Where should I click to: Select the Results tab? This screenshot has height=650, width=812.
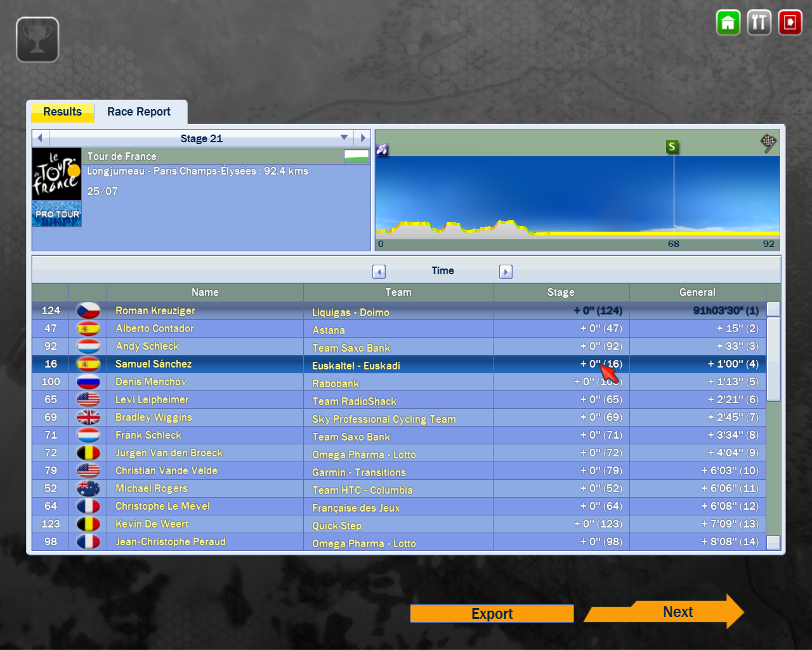coord(62,112)
